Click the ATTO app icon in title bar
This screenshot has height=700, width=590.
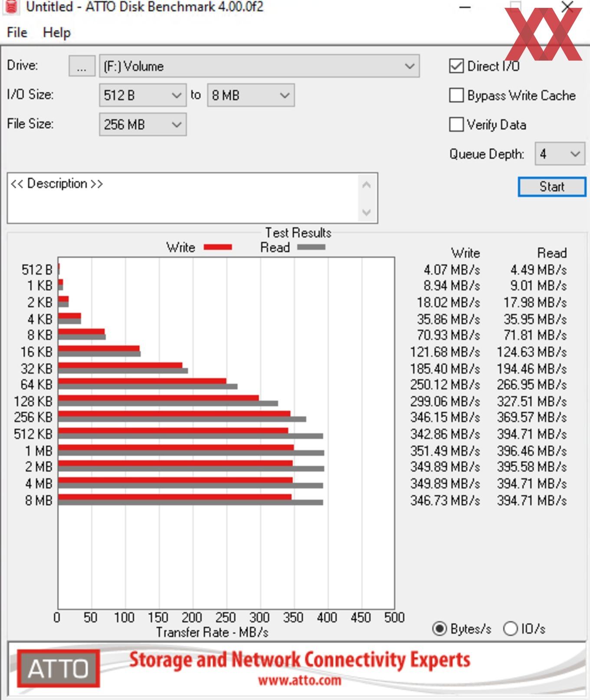12,6
